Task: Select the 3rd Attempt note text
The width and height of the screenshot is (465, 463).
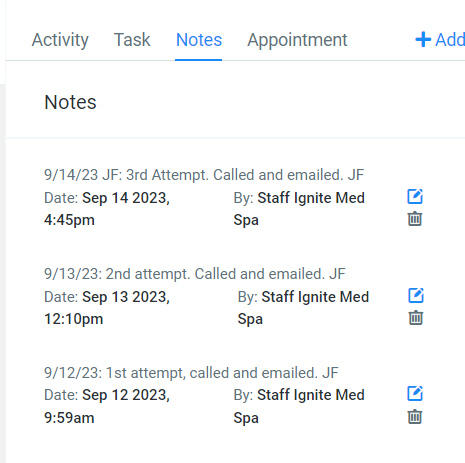Action: pos(204,175)
